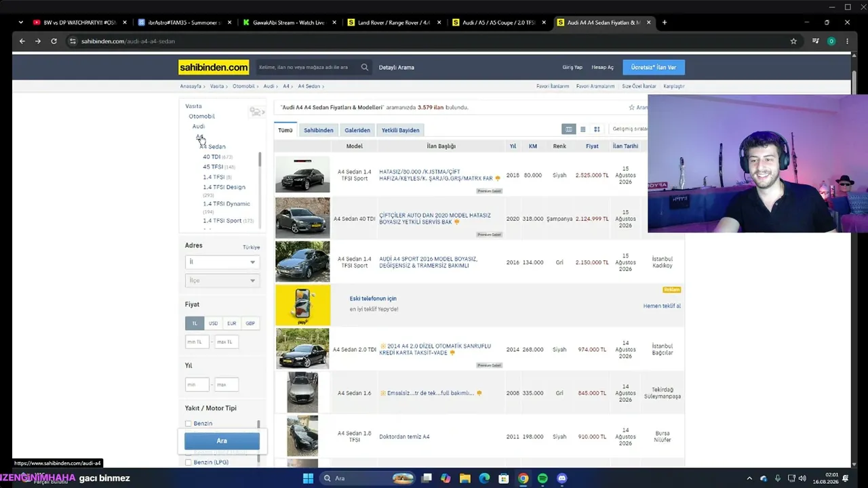
Task: Open the Hesap Aç sign-up link
Action: (602, 67)
